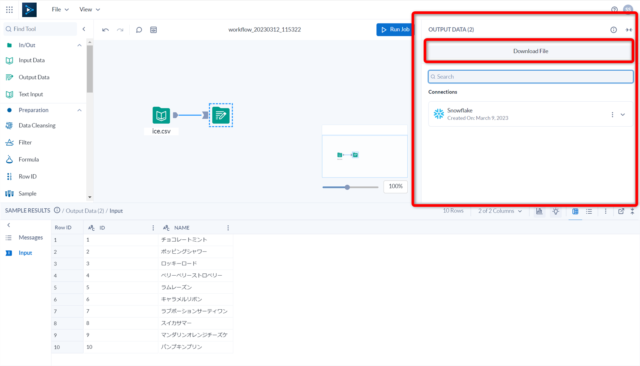
Task: Select the Text Input tool
Action: [31, 94]
